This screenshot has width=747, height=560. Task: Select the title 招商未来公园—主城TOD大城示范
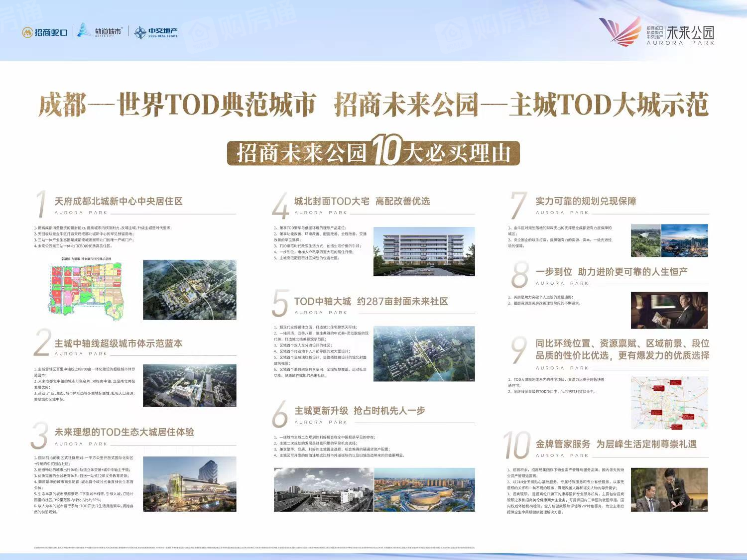[x=521, y=105]
